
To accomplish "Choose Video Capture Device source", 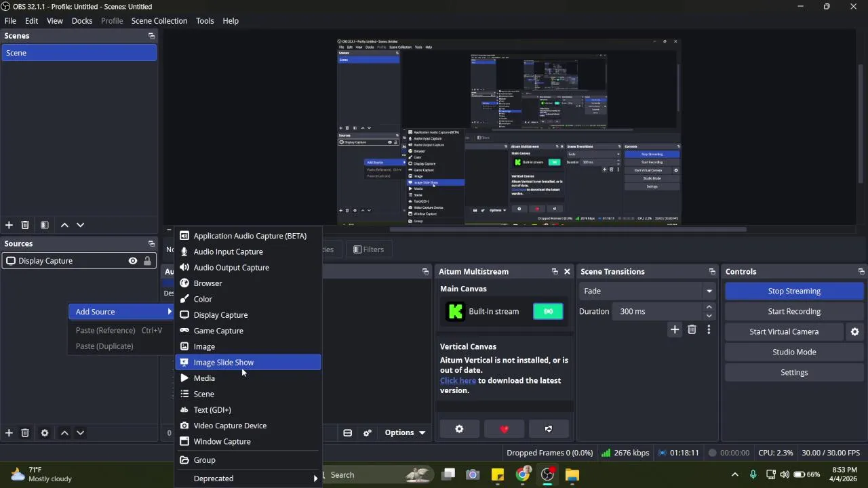I will pos(248,426).
